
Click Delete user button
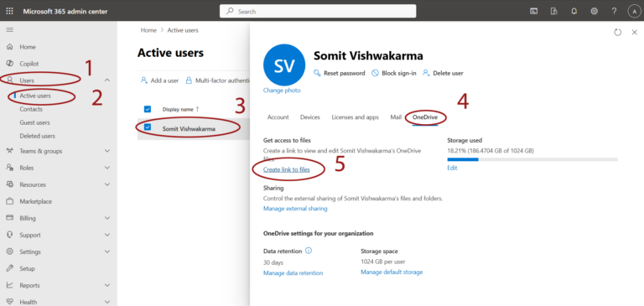[443, 73]
